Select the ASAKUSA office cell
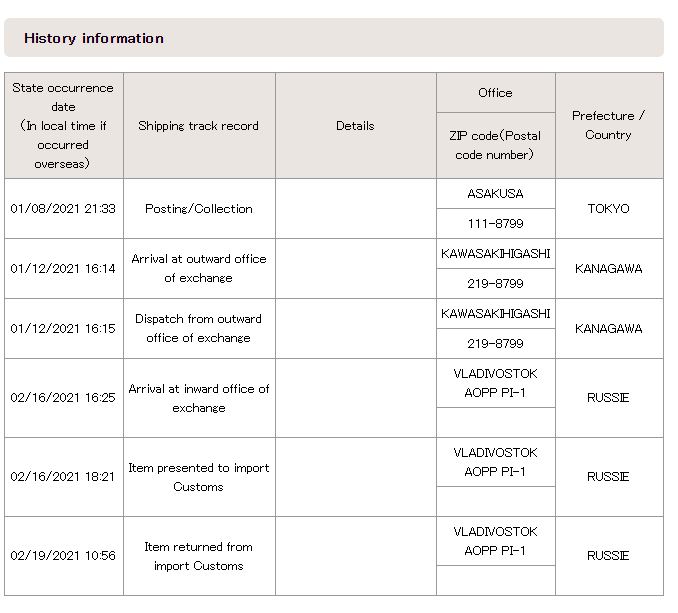The image size is (678, 613). point(496,194)
